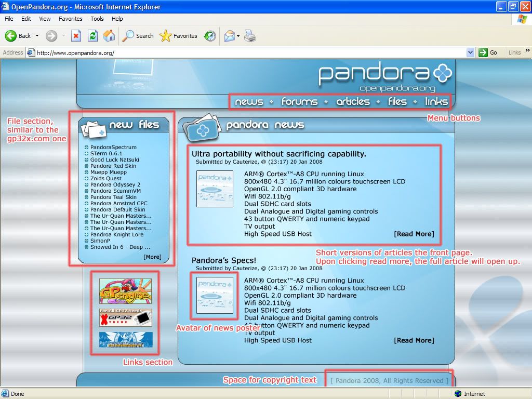Open the Mail button dropdown arrow
The width and height of the screenshot is (532, 399).
238,36
